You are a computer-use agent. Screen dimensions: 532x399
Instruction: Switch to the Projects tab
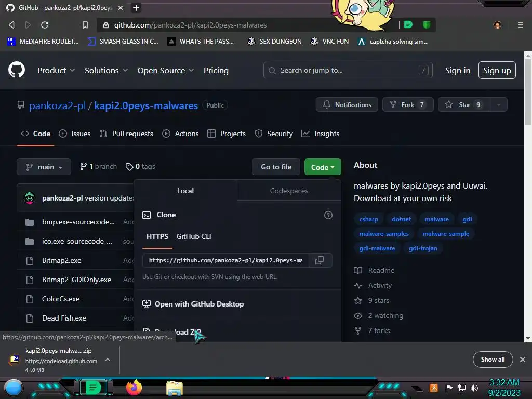point(227,134)
